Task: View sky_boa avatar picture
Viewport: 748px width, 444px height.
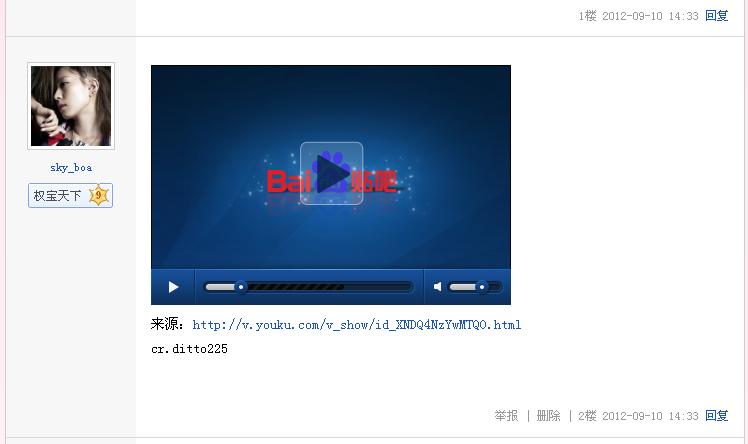Action: tap(71, 106)
